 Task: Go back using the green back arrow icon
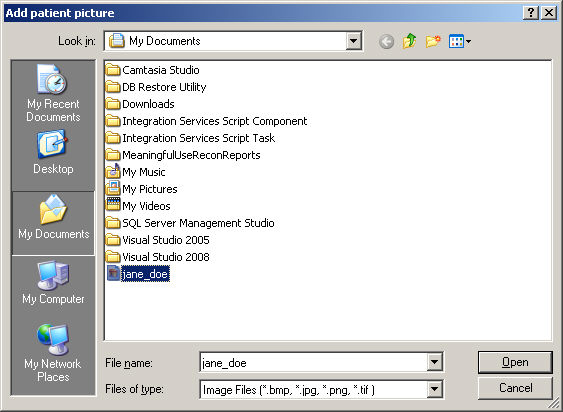coord(386,42)
